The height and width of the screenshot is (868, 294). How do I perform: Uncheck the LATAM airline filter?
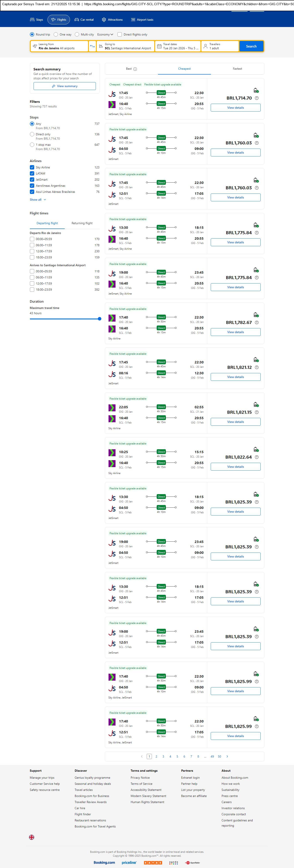coord(32,173)
